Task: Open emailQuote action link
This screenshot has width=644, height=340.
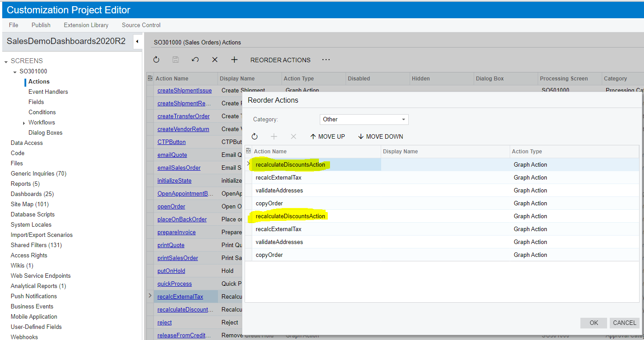Action: tap(172, 155)
